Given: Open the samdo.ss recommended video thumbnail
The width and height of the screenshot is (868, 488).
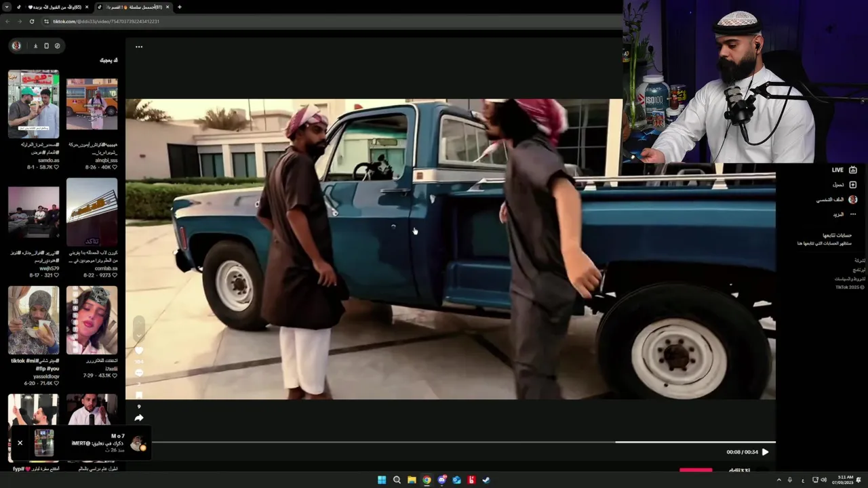Looking at the screenshot, I should [x=33, y=104].
